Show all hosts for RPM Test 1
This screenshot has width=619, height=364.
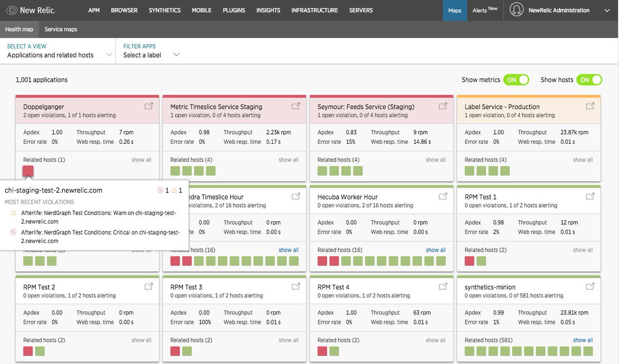coord(583,250)
